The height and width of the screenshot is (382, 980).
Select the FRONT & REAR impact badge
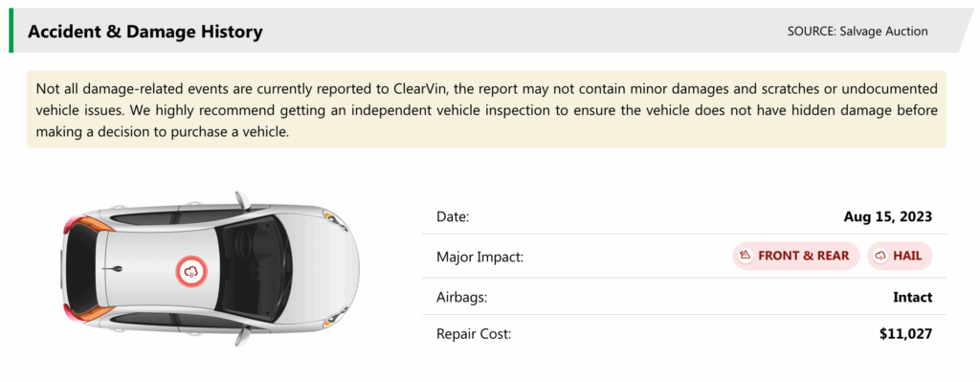795,256
